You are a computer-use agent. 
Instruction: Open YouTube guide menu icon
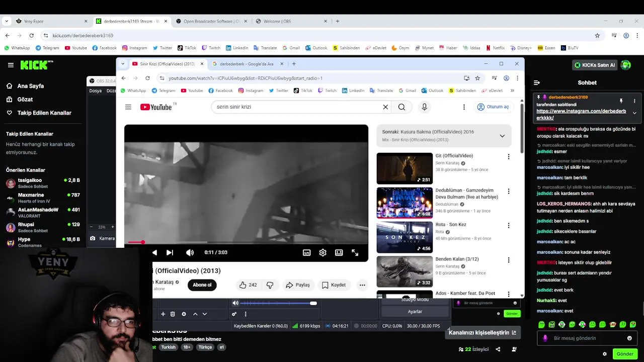coord(128,107)
